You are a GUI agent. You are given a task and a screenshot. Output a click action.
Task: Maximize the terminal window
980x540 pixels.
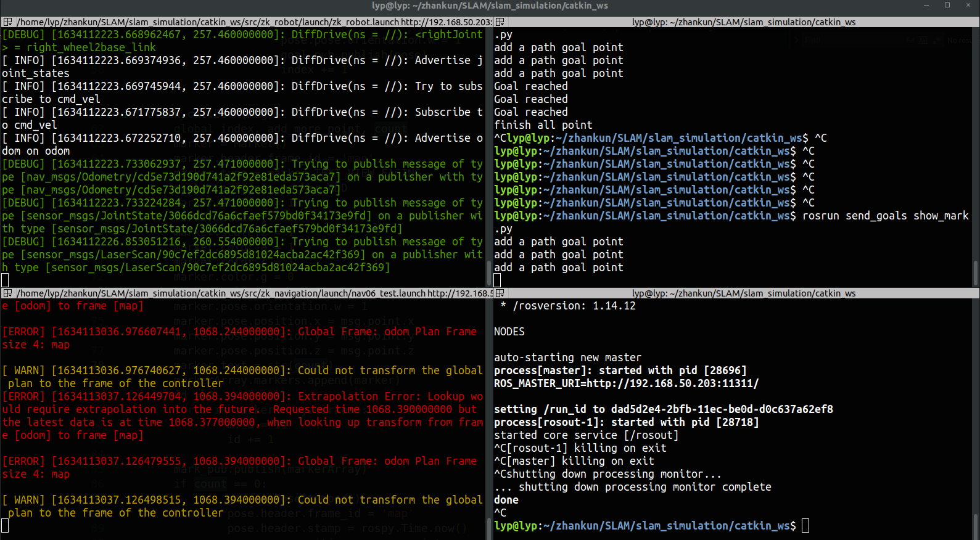[x=947, y=6]
